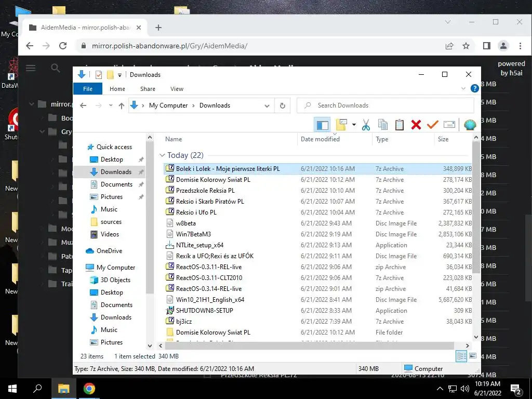The width and height of the screenshot is (532, 399).
Task: Open the sources folder in sidebar
Action: pos(111,222)
